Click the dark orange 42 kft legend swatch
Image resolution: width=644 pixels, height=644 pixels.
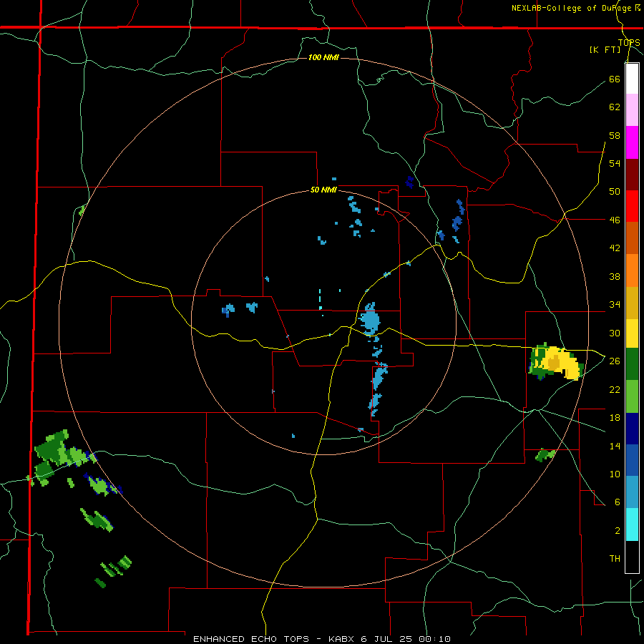point(632,238)
